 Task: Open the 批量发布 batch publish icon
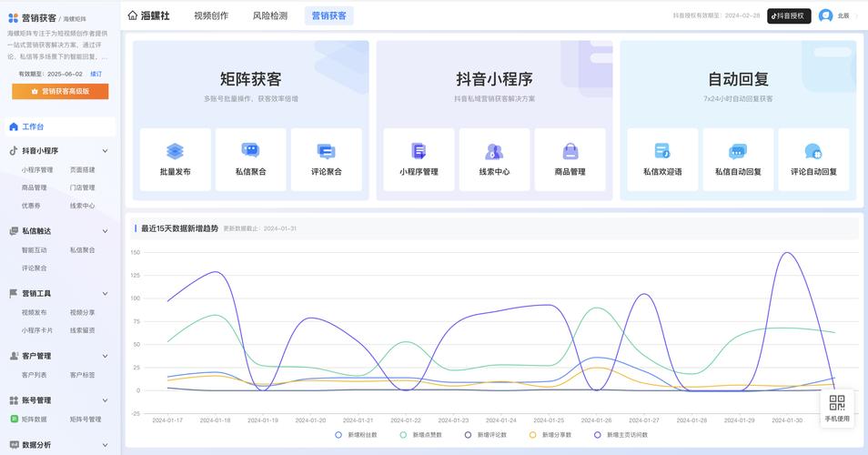176,151
